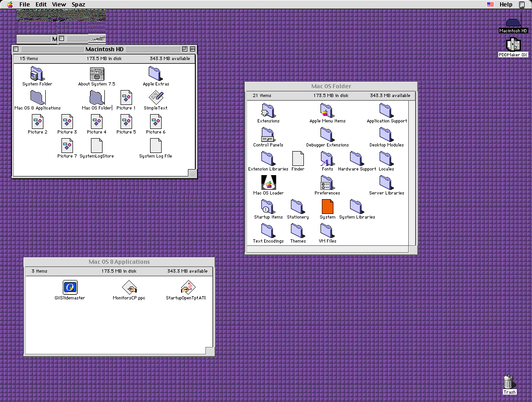The height and width of the screenshot is (402, 532).
Task: Open the Edit menu
Action: pos(41,5)
